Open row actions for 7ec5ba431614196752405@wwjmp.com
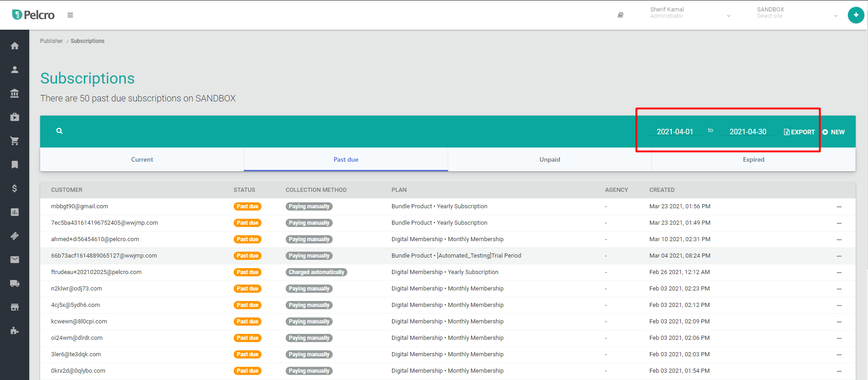This screenshot has height=380, width=868. coord(839,223)
